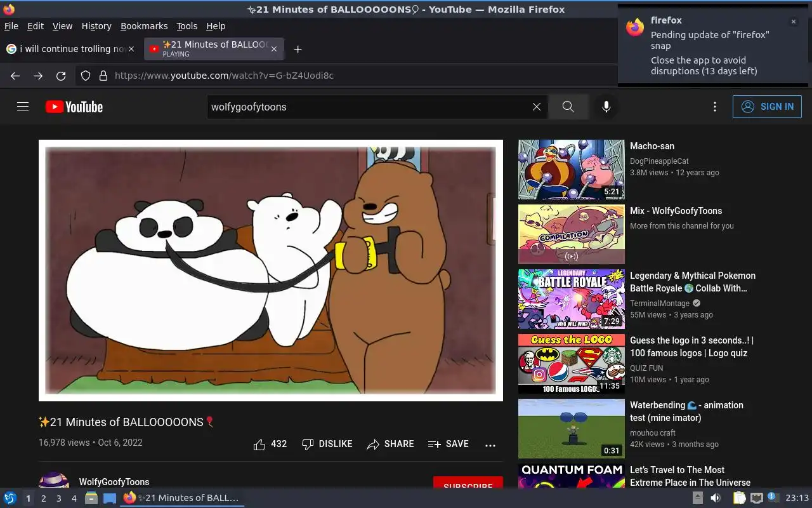Click 'Mix - WolfyGoofyToons' title
The image size is (812, 508).
[676, 211]
